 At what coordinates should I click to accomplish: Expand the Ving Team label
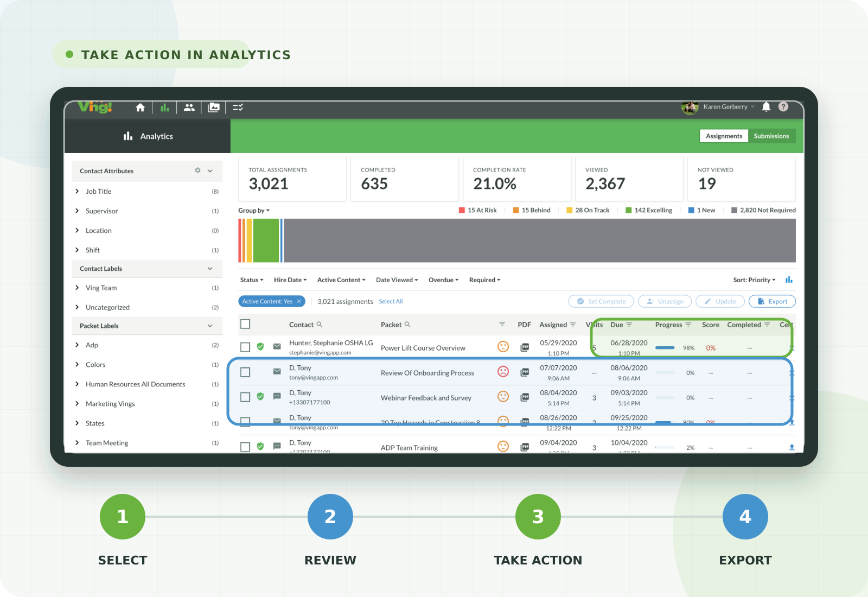77,288
